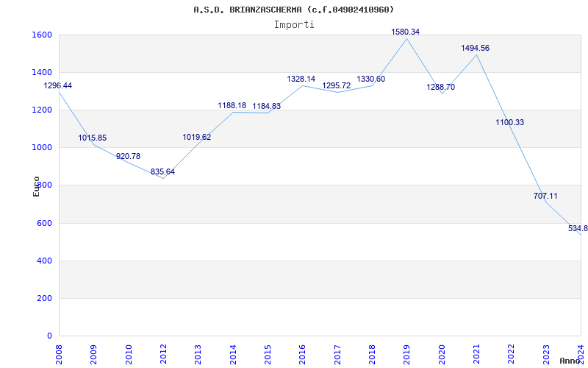Click the data label 1288.70
This screenshot has height=368, width=588.
440,87
